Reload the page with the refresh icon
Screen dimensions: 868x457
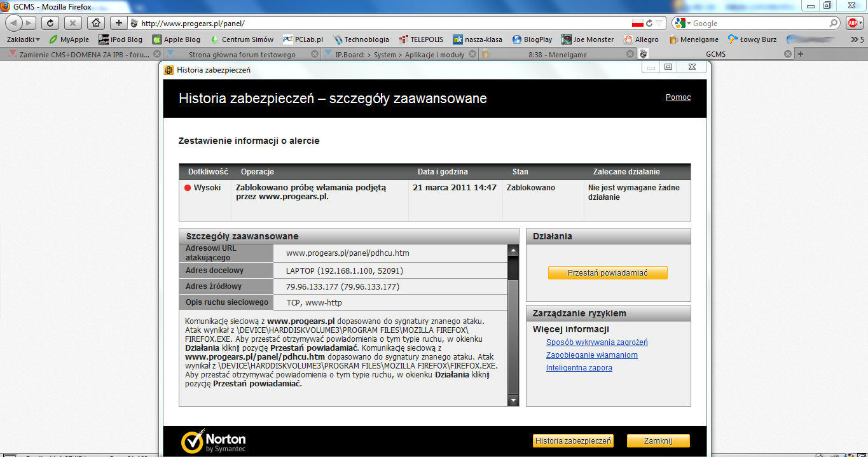pos(50,23)
